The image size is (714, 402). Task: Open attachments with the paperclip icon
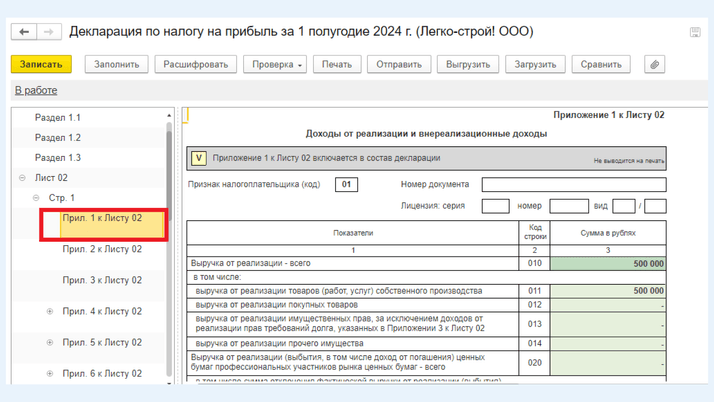pos(654,64)
